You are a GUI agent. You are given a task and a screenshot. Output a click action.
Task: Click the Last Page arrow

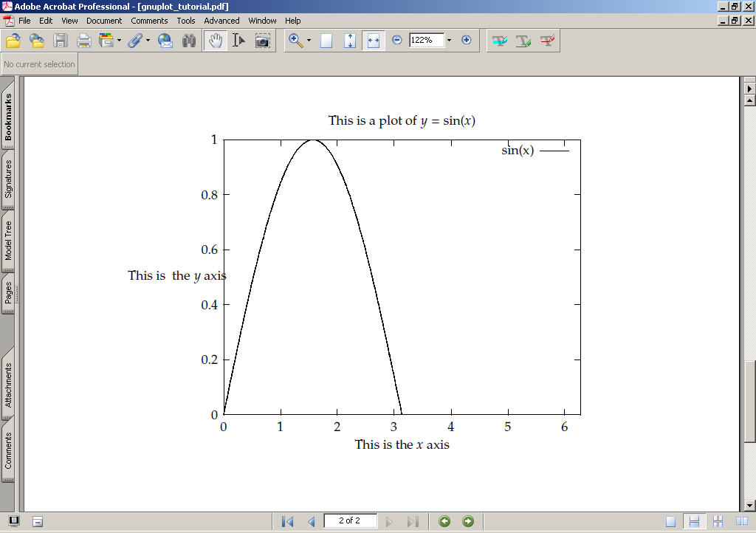pyautogui.click(x=412, y=521)
